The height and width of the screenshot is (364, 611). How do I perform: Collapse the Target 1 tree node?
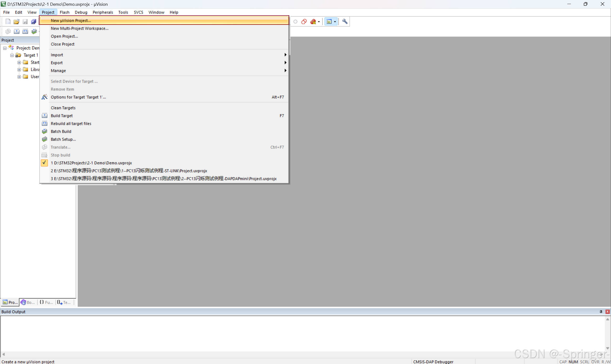(x=12, y=55)
